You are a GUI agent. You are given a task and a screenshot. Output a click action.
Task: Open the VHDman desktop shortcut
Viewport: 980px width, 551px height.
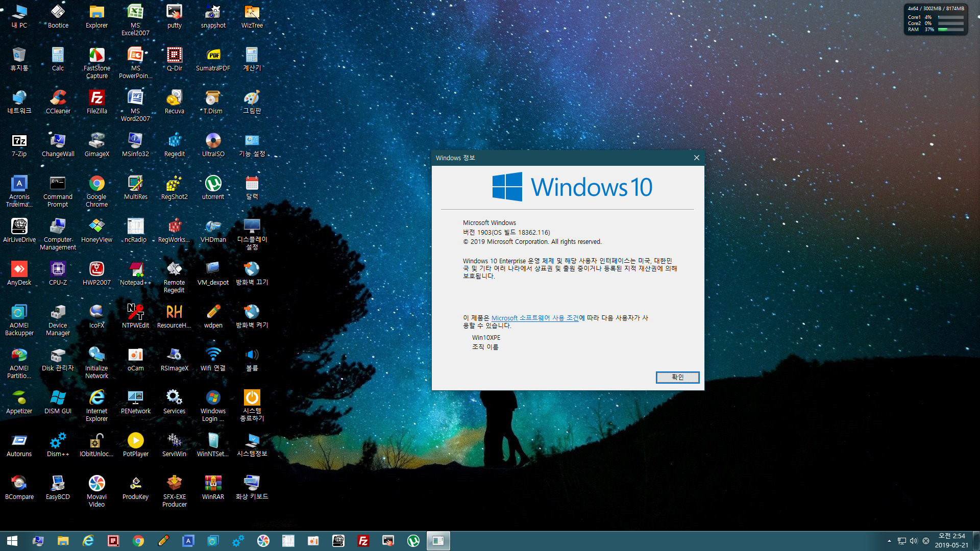coord(213,231)
